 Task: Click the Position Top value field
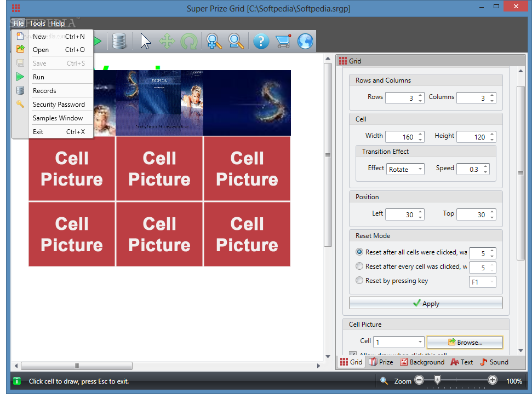476,215
